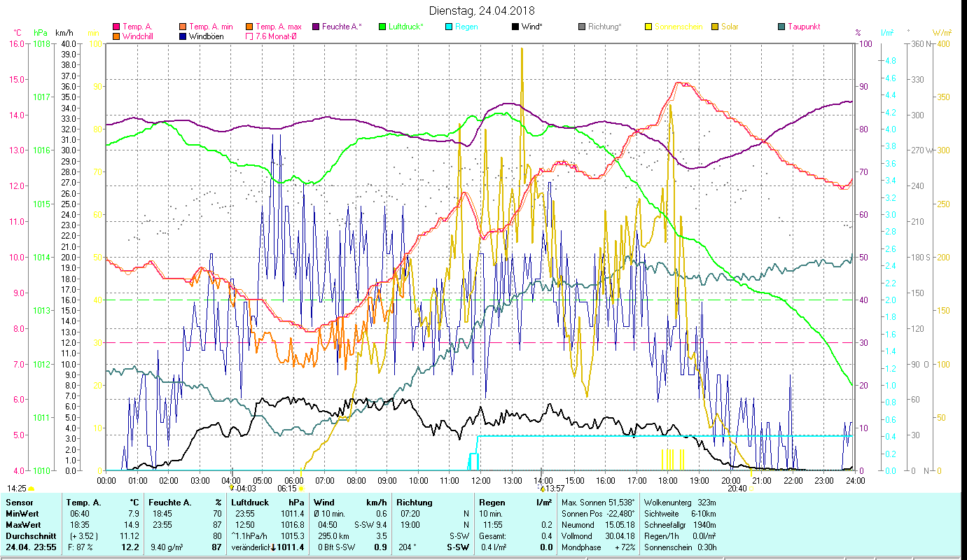Viewport: 967px width, 560px height.
Task: Click the dark blue Windböen legend swatch
Action: pyautogui.click(x=183, y=36)
